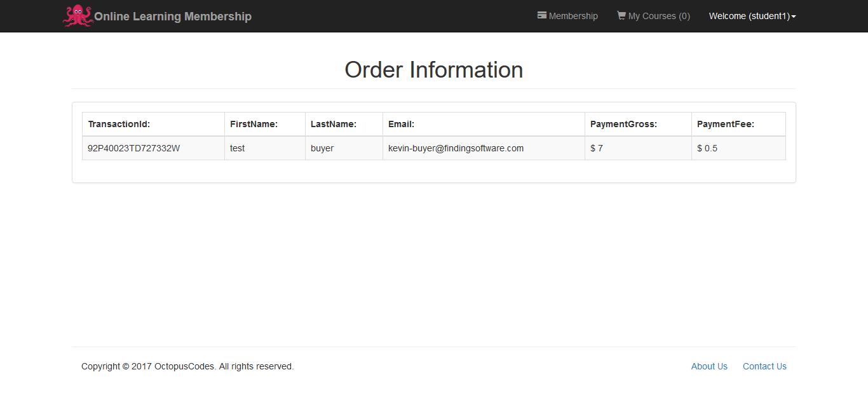Click the $ 0.5 payment fee value

coord(707,148)
